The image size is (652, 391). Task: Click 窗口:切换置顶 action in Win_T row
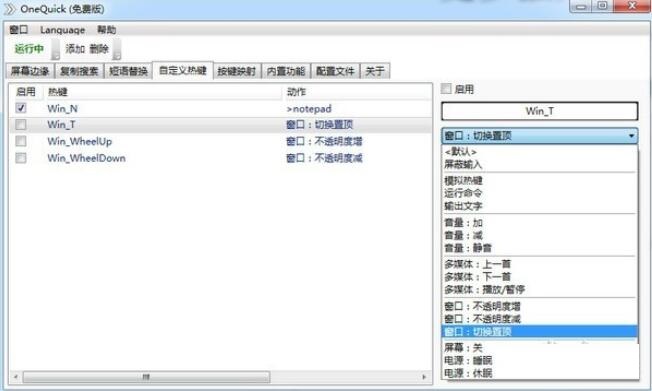(319, 124)
